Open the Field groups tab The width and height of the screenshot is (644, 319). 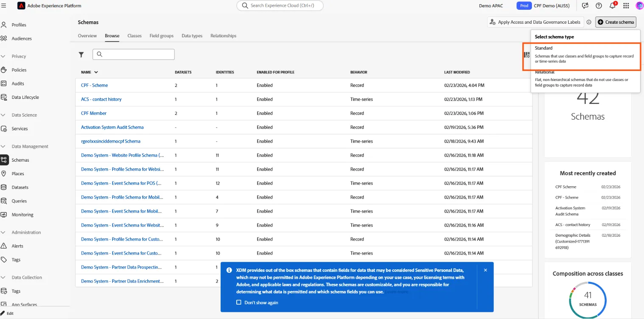pyautogui.click(x=162, y=36)
